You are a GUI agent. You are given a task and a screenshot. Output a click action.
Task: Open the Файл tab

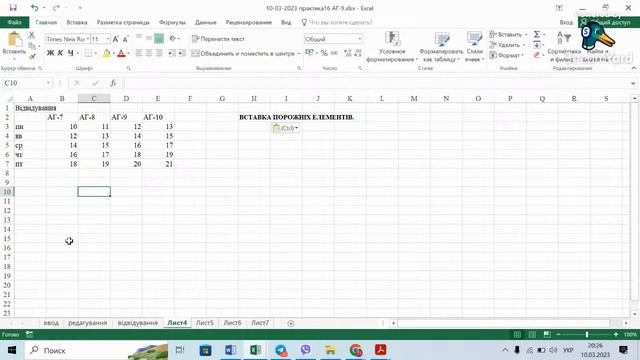point(14,22)
